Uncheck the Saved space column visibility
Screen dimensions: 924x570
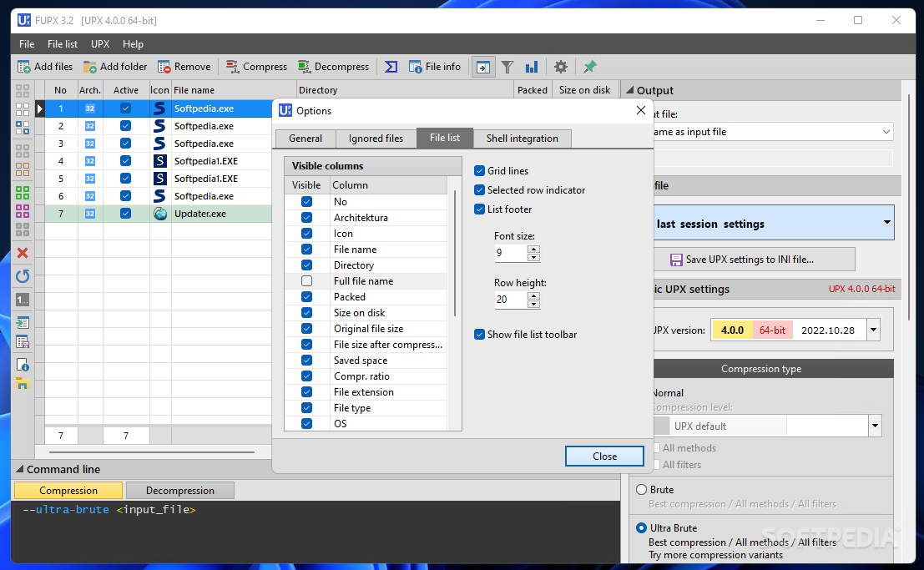(x=306, y=361)
